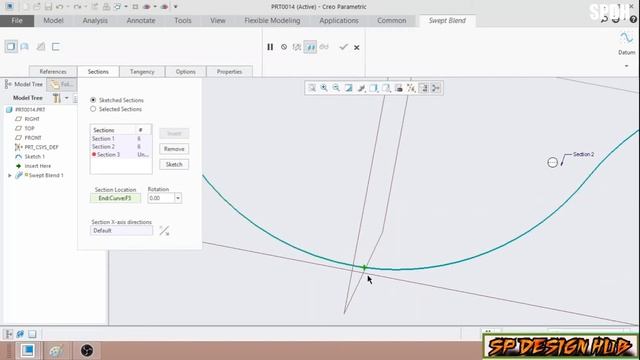Screen dimensions: 640x360
Task: Click the Redo icon in quick access toolbar
Action: pyautogui.click(x=77, y=7)
